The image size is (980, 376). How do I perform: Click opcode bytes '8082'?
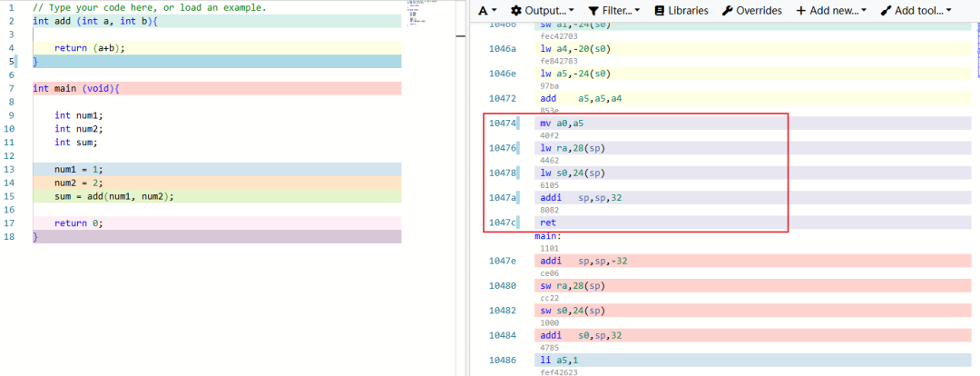pos(549,210)
